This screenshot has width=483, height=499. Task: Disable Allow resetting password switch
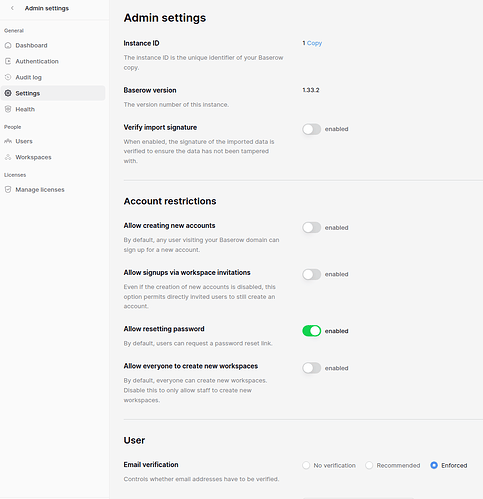click(x=311, y=331)
